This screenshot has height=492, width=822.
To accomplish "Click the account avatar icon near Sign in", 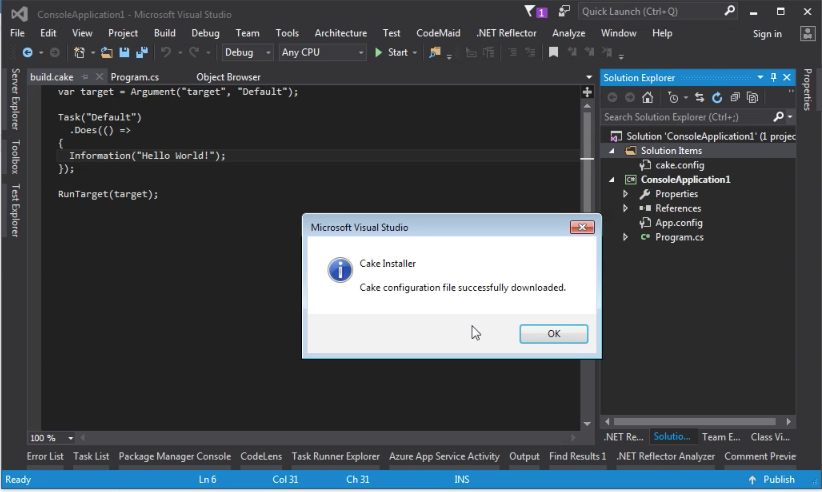I will [807, 34].
